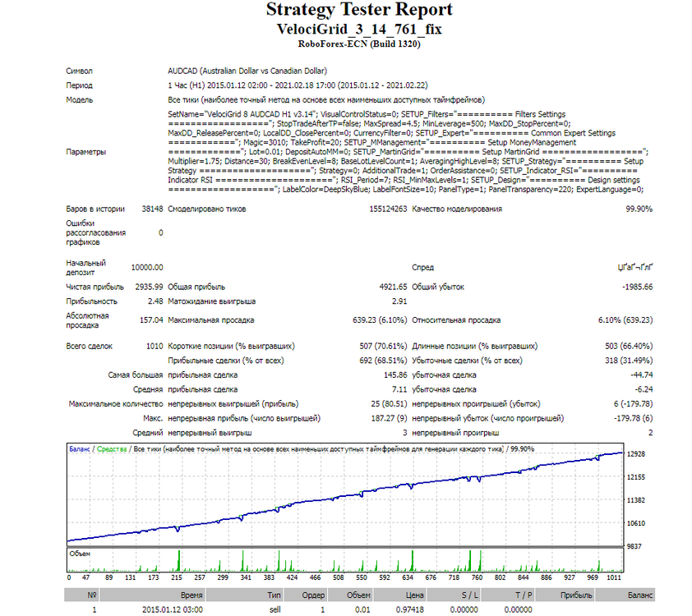Viewport: 692px width, 616px height.
Task: Click the chart axis value '12928'
Action: click(636, 454)
